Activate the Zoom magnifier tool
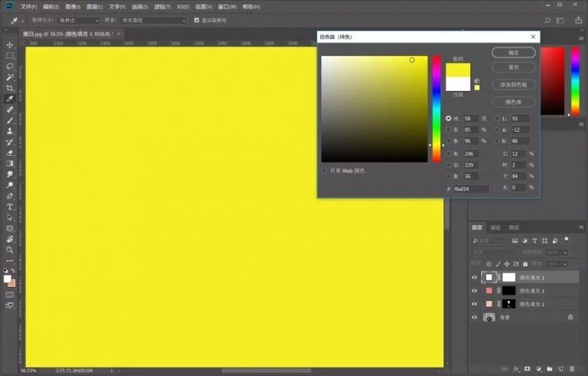Image resolution: width=588 pixels, height=376 pixels. [10, 249]
